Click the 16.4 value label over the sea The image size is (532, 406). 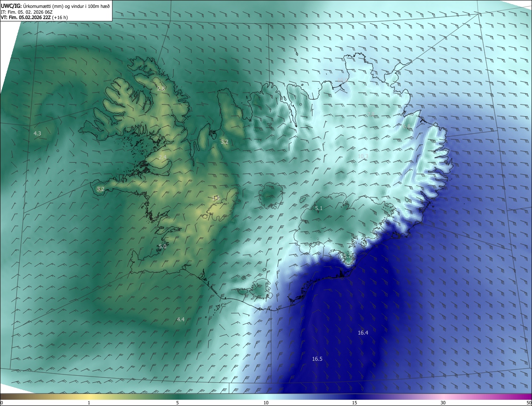[363, 333]
